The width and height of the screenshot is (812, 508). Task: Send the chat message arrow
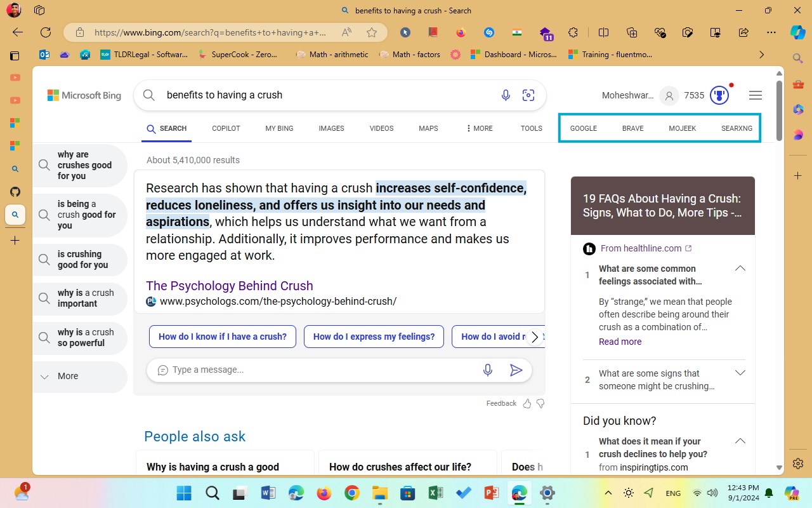coord(516,370)
